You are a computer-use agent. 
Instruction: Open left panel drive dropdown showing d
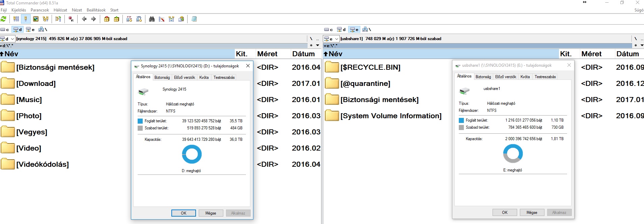7,39
